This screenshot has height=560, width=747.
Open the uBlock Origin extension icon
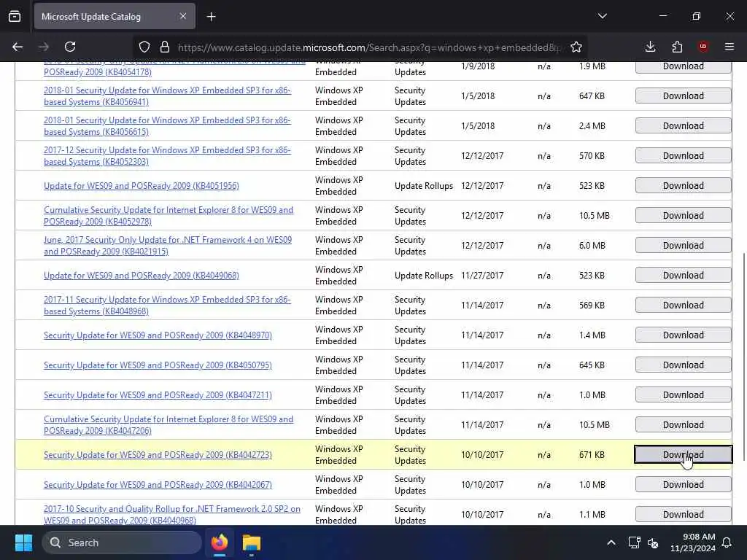tap(703, 47)
